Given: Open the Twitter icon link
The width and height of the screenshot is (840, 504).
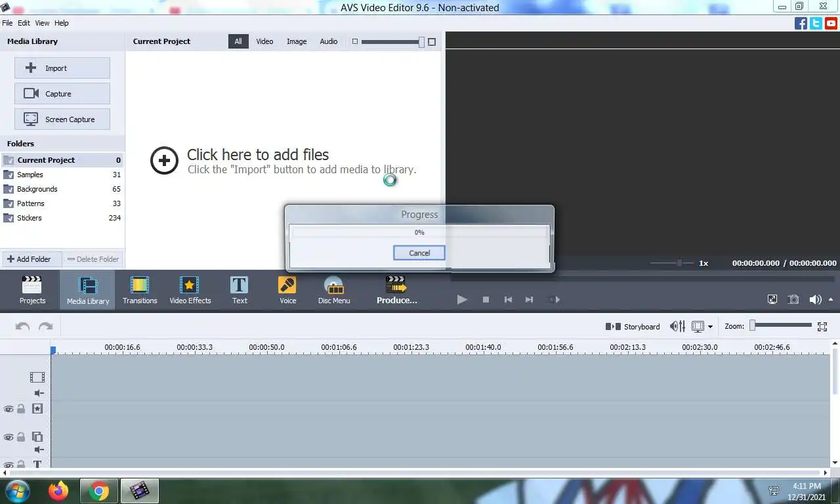Looking at the screenshot, I should (816, 23).
